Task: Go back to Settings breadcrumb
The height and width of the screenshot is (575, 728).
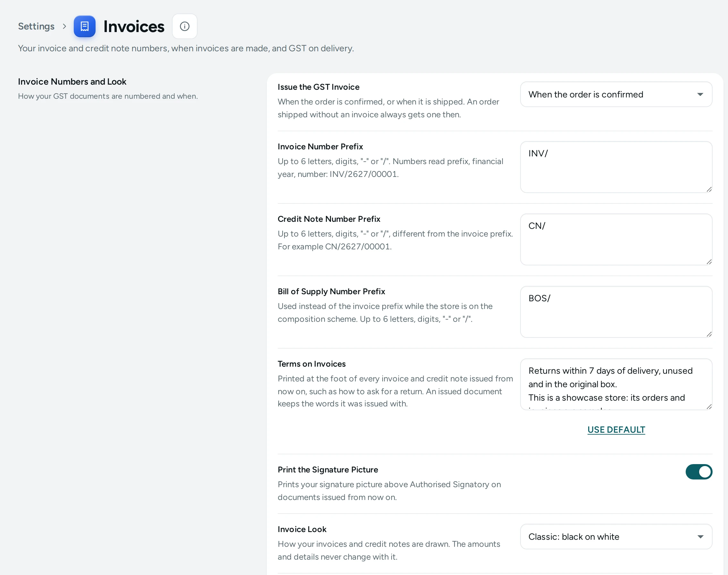Action: 36,26
